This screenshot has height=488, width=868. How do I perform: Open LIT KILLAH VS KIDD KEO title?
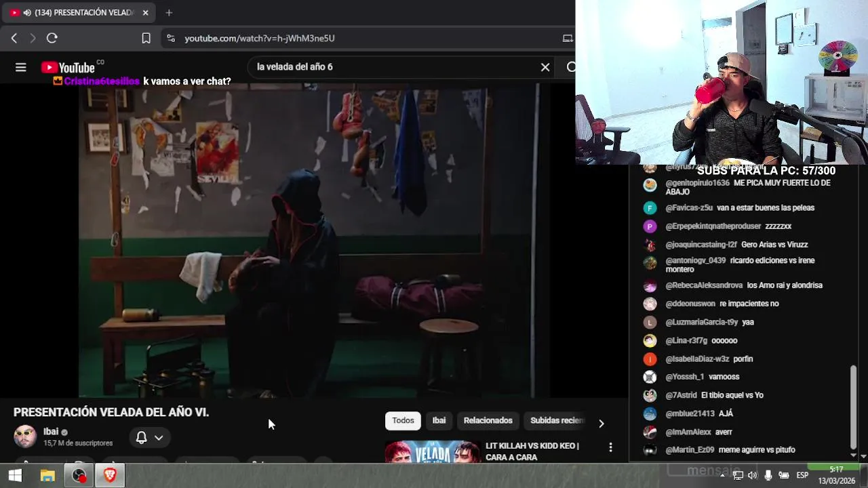pyautogui.click(x=532, y=451)
